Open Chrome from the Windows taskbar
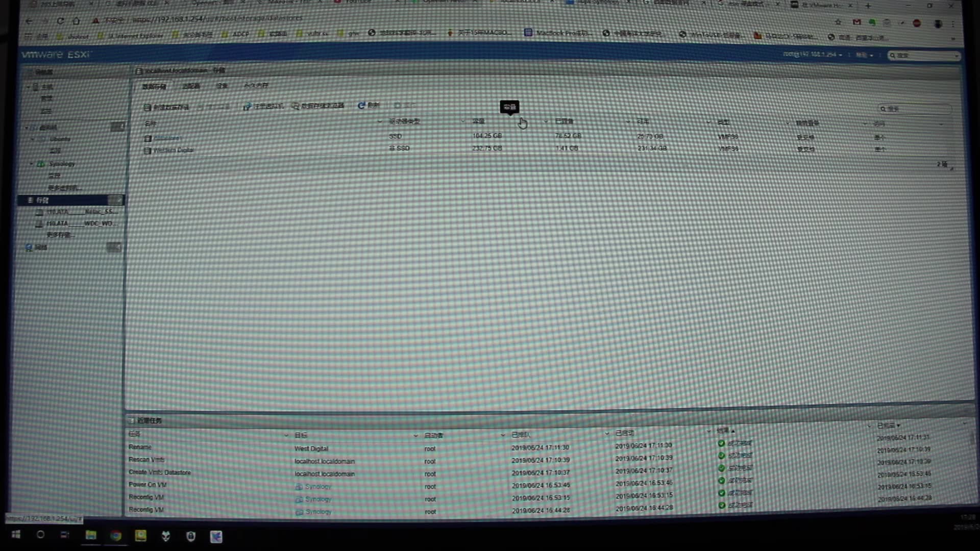 coord(116,536)
